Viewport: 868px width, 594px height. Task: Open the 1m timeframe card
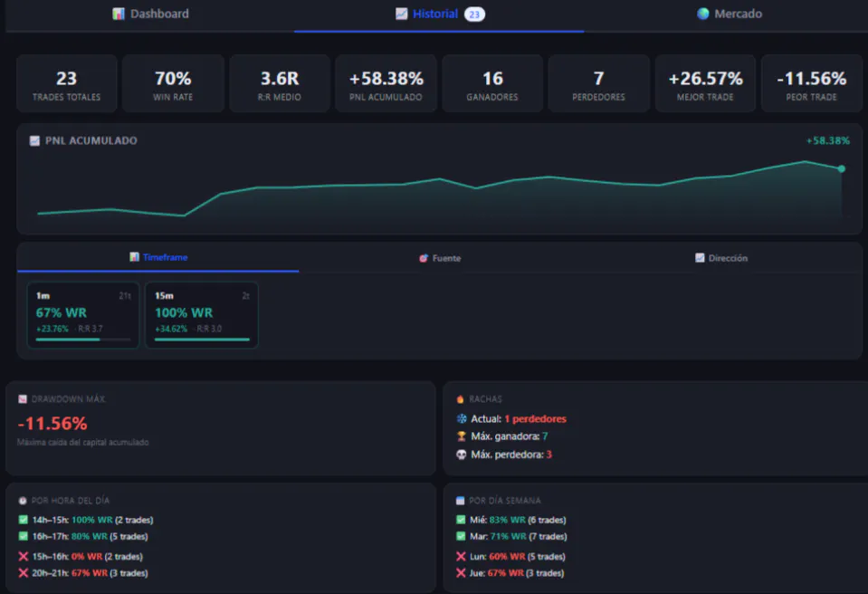coord(83,315)
